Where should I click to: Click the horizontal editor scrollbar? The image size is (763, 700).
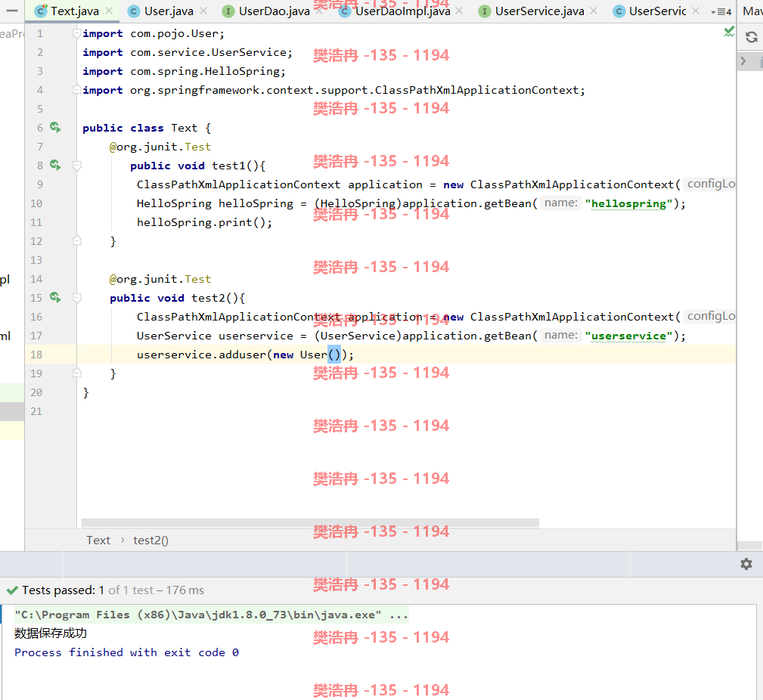(310, 523)
